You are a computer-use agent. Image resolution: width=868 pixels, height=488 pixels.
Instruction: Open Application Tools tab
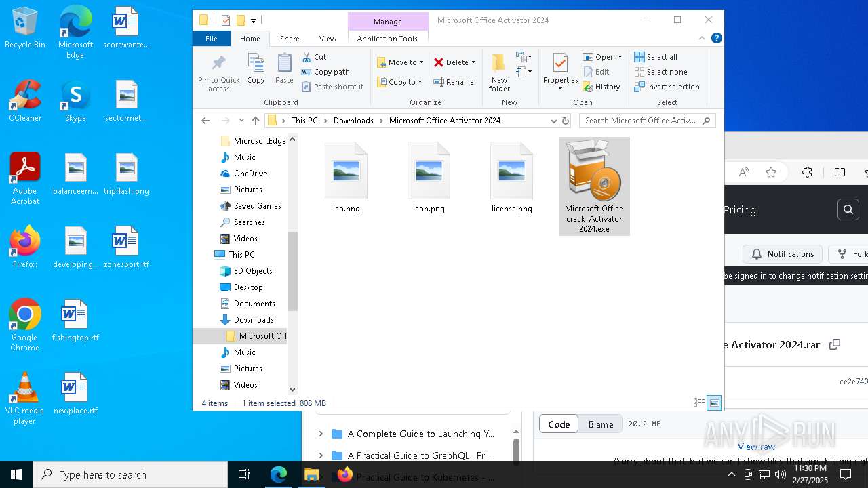[387, 39]
